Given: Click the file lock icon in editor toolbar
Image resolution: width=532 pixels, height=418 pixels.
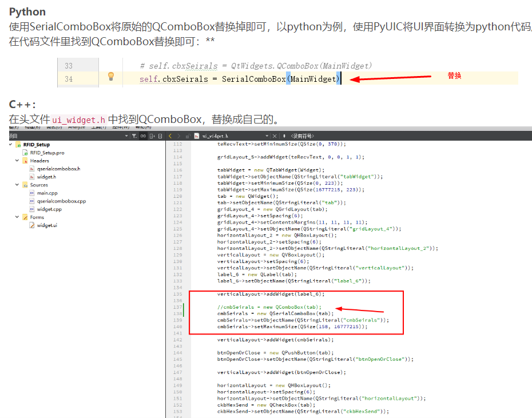Looking at the screenshot, I should point(188,136).
